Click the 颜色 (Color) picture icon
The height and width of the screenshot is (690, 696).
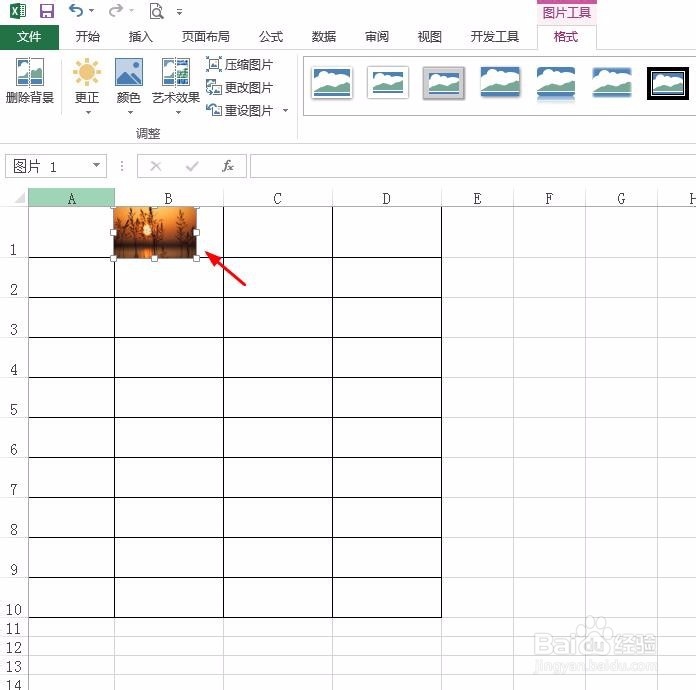pos(129,72)
